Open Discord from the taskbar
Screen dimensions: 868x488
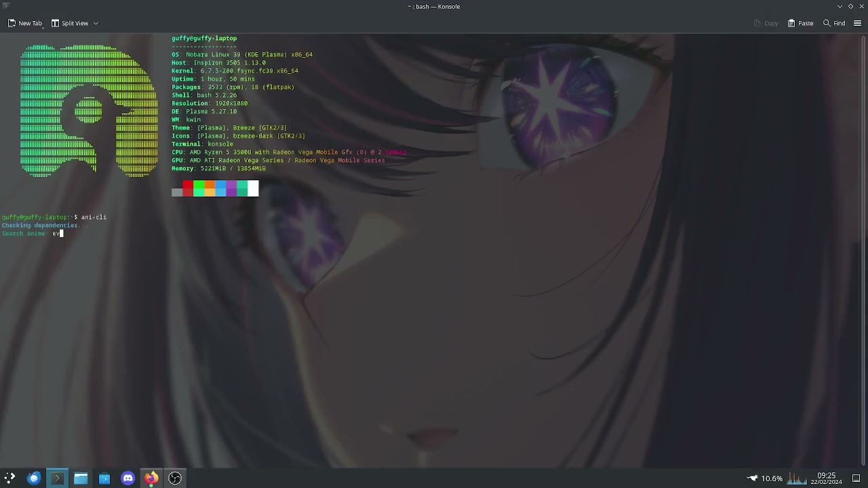[127, 478]
